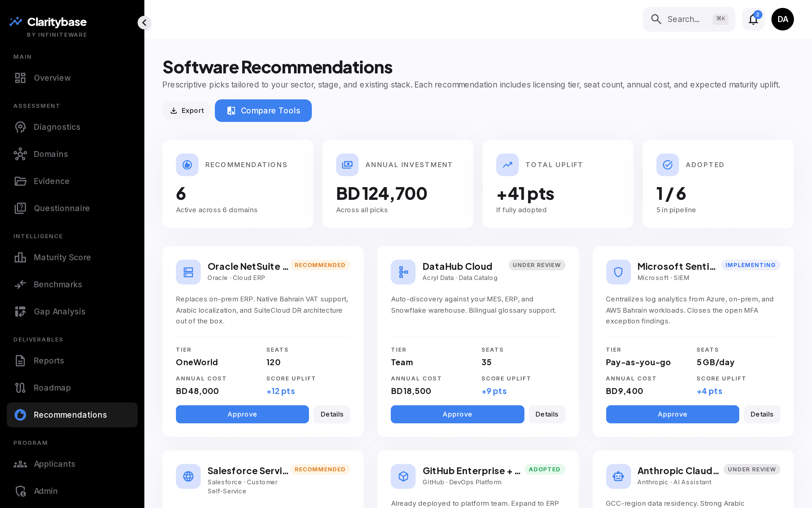Screen dimensions: 812x508
Task: Click the GitHub Enterprise cube icon
Action: (403, 476)
